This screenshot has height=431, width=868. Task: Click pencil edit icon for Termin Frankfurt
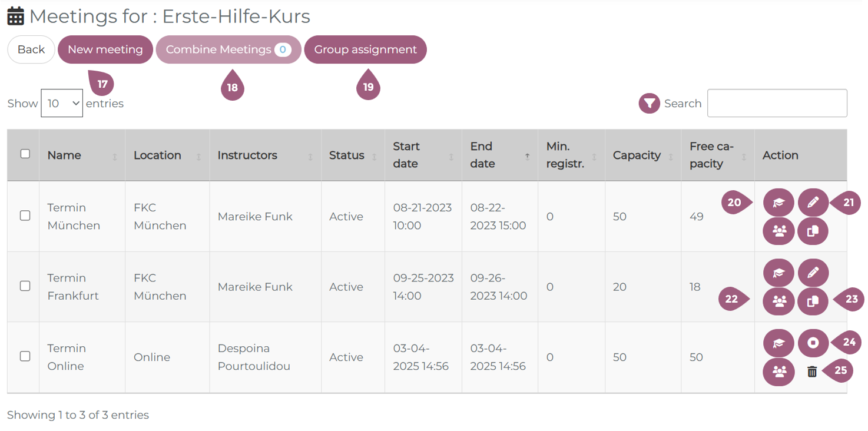[x=813, y=273]
